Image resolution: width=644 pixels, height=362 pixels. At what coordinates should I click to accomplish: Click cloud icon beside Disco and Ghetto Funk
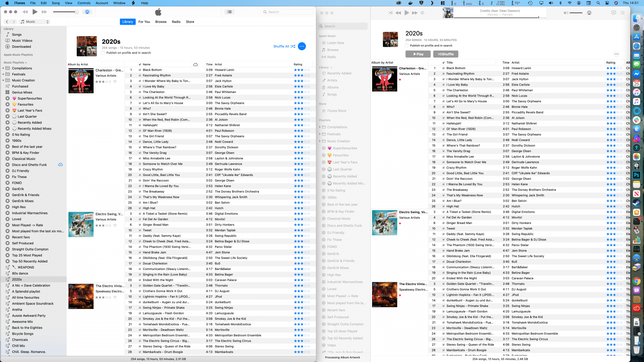tap(60, 165)
